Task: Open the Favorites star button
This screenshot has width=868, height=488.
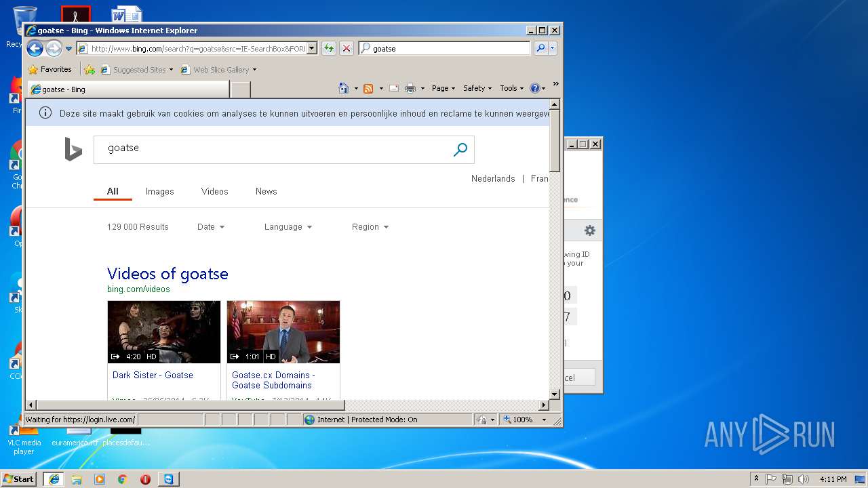Action: click(x=50, y=69)
